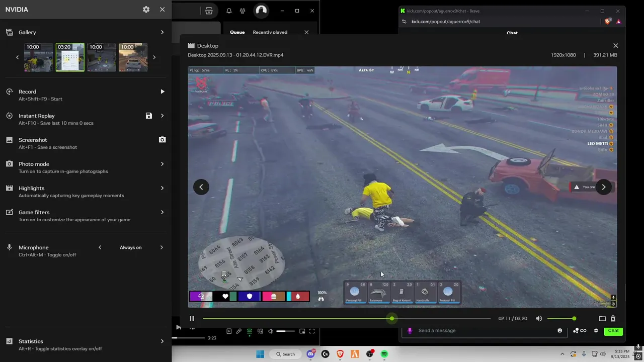Open the white car gallery thumbnail
This screenshot has width=644, height=362.
133,57
